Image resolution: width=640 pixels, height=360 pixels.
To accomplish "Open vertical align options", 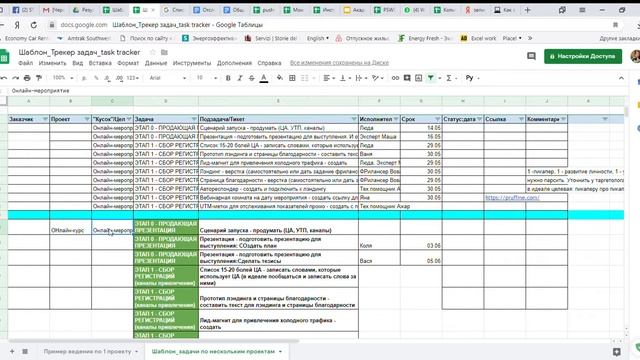I will point(344,78).
